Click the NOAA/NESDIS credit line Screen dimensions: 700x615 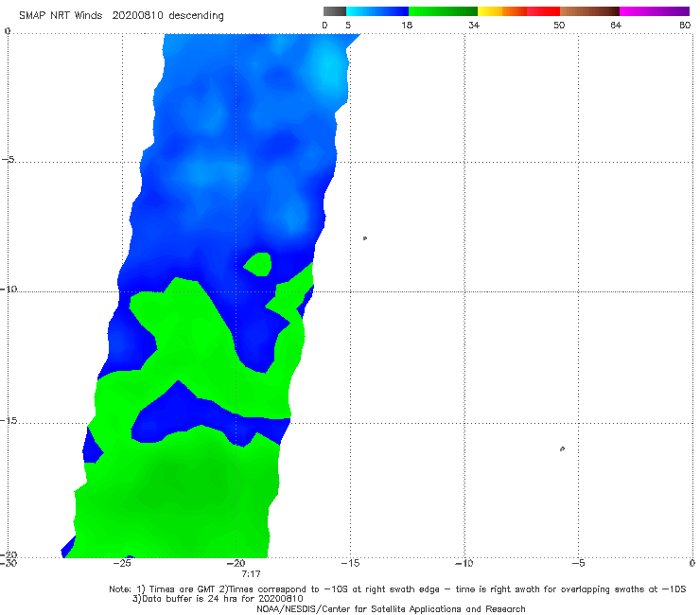[x=391, y=608]
